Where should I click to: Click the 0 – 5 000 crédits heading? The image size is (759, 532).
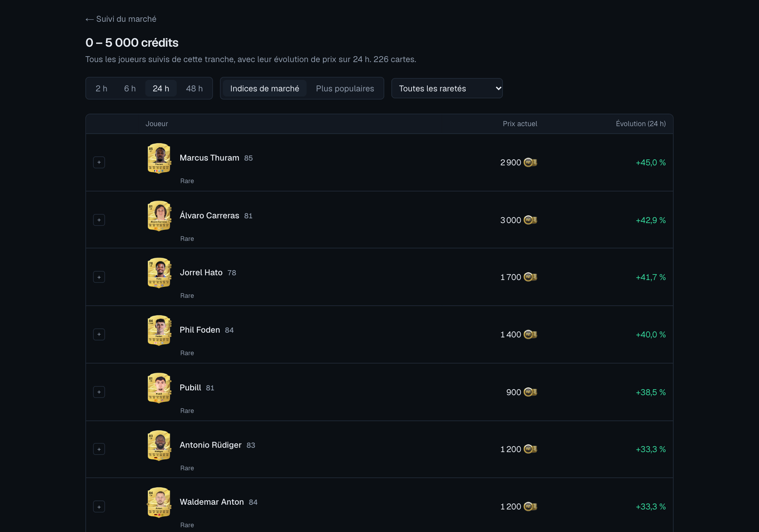coord(132,43)
